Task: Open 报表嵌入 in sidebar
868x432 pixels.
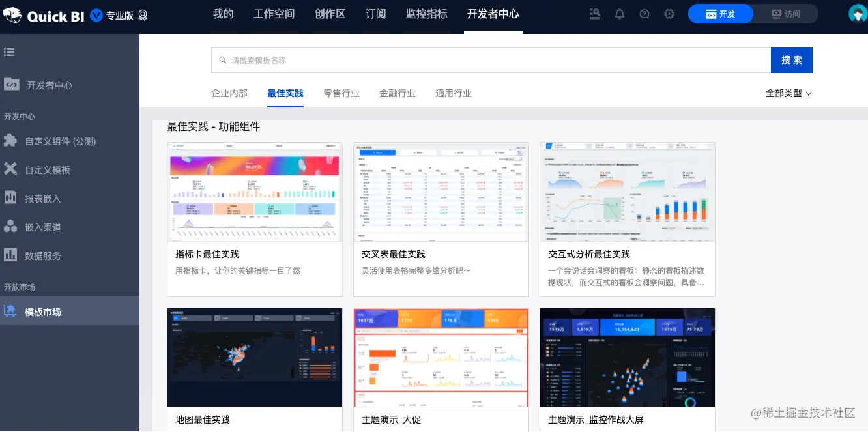Action: coord(43,199)
